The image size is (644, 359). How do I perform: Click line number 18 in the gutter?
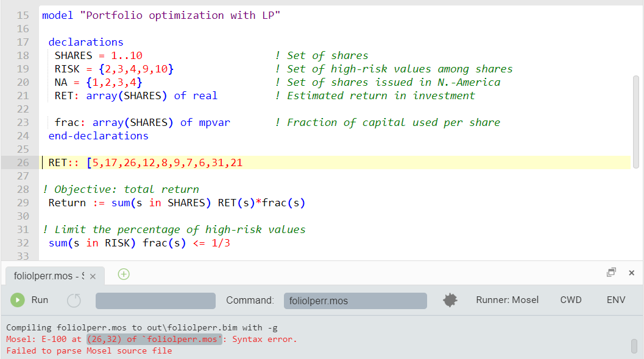pos(23,55)
